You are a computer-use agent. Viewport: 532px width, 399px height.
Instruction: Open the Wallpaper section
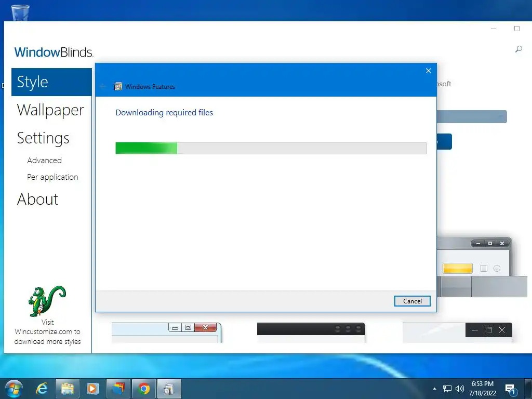click(x=50, y=110)
